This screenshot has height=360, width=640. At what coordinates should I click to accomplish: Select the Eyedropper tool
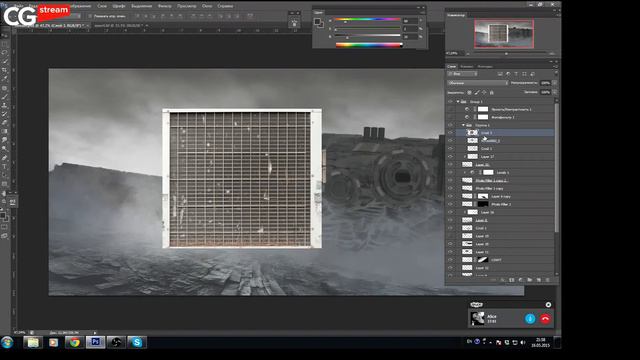(x=5, y=79)
